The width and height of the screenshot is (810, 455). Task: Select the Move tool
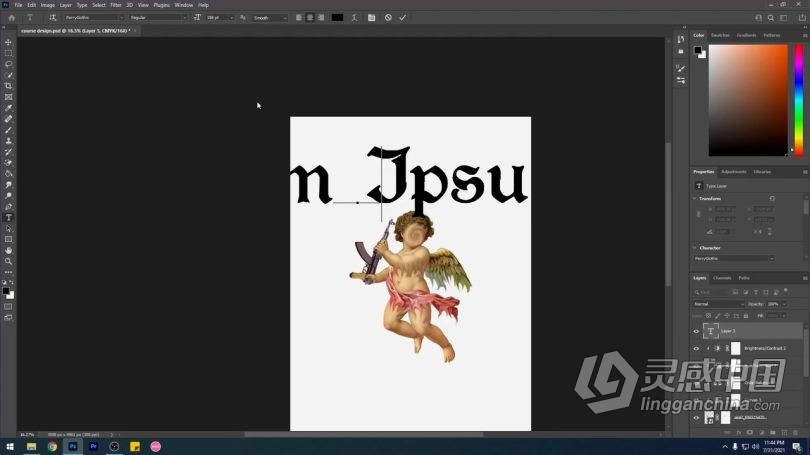(8, 42)
